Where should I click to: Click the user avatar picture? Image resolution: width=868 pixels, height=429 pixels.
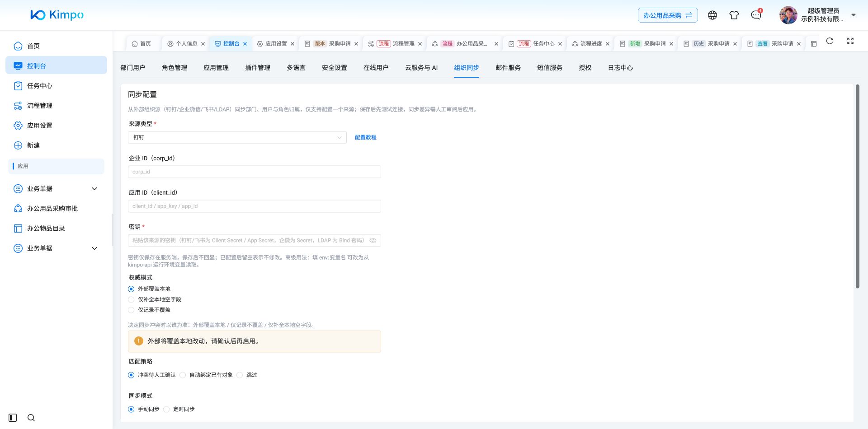pyautogui.click(x=788, y=15)
